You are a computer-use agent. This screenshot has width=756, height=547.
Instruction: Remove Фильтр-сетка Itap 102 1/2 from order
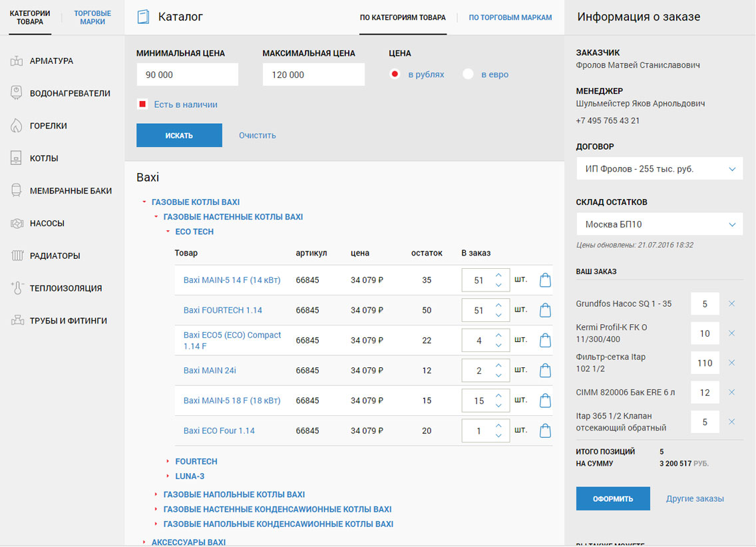731,363
